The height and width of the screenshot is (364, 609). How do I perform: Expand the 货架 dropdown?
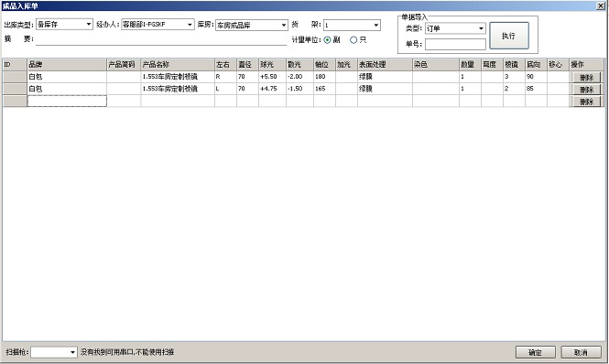tap(376, 26)
